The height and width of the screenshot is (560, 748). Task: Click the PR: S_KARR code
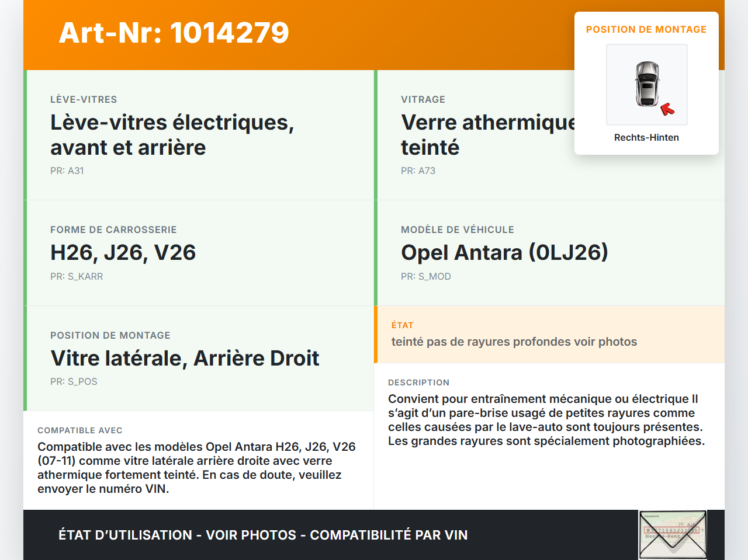[77, 276]
